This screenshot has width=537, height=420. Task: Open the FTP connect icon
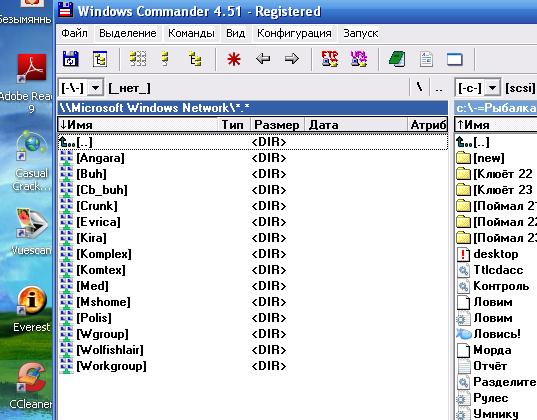329,59
